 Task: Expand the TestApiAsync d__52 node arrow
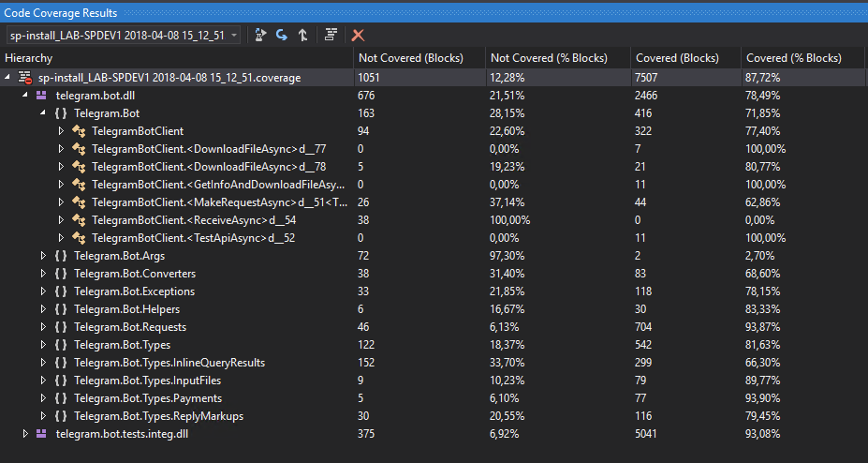tap(61, 238)
